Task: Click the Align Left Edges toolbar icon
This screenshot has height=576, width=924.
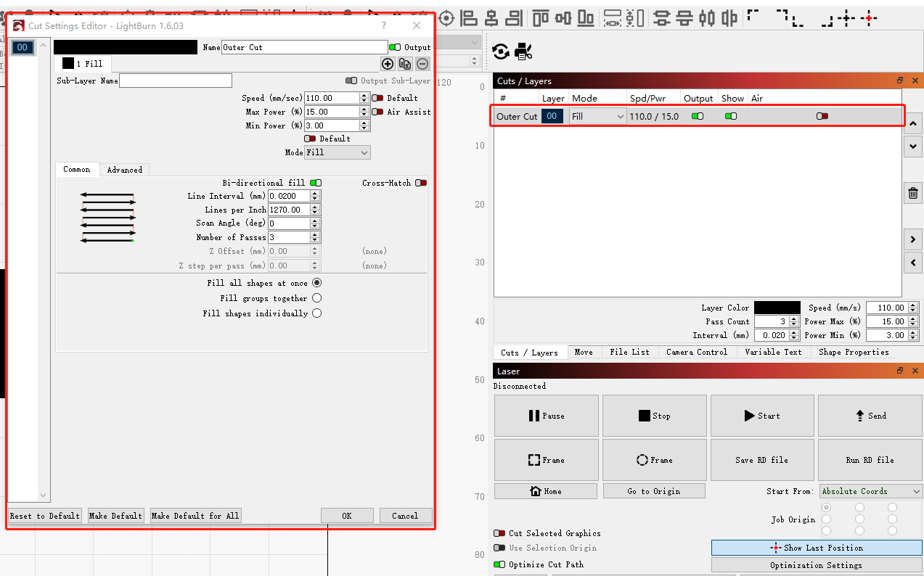Action: pyautogui.click(x=469, y=18)
